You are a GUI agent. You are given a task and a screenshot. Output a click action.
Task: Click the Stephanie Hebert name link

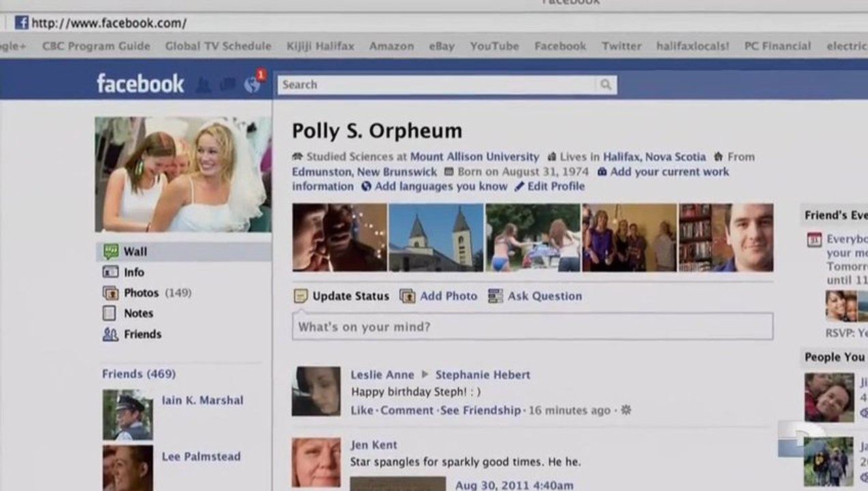click(x=482, y=374)
